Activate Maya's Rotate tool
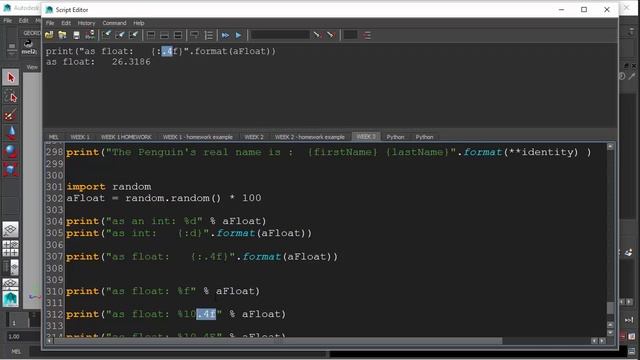This screenshot has height=360, width=640. click(x=11, y=151)
